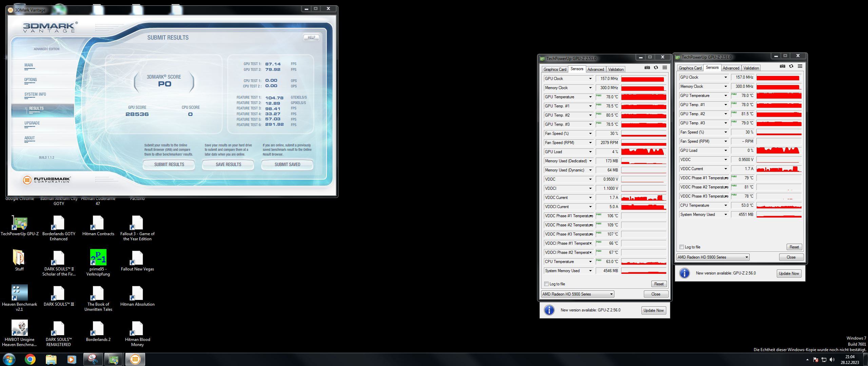Open Google Chrome from taskbar

coord(30,359)
